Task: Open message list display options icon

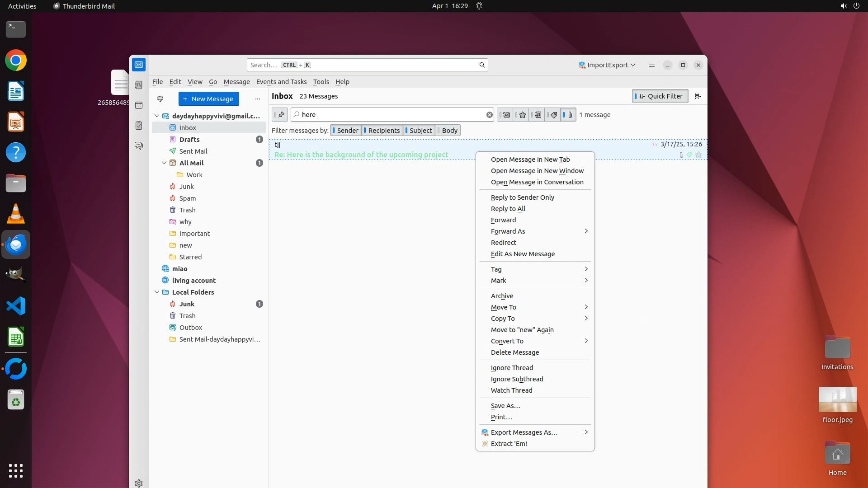Action: [x=698, y=96]
